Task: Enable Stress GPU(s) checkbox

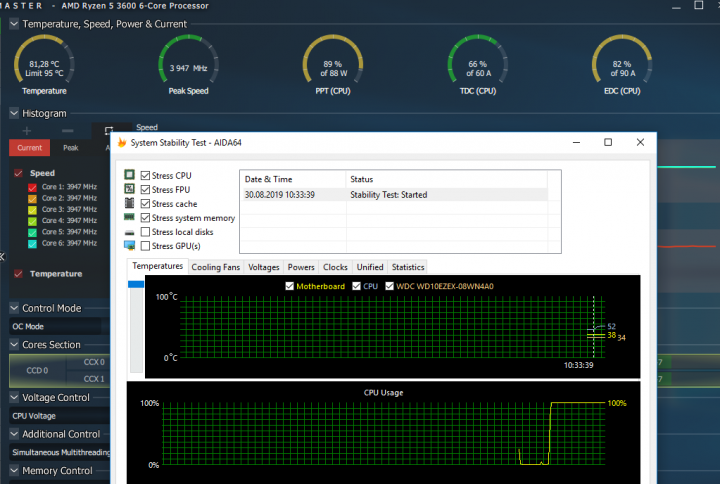Action: (146, 246)
